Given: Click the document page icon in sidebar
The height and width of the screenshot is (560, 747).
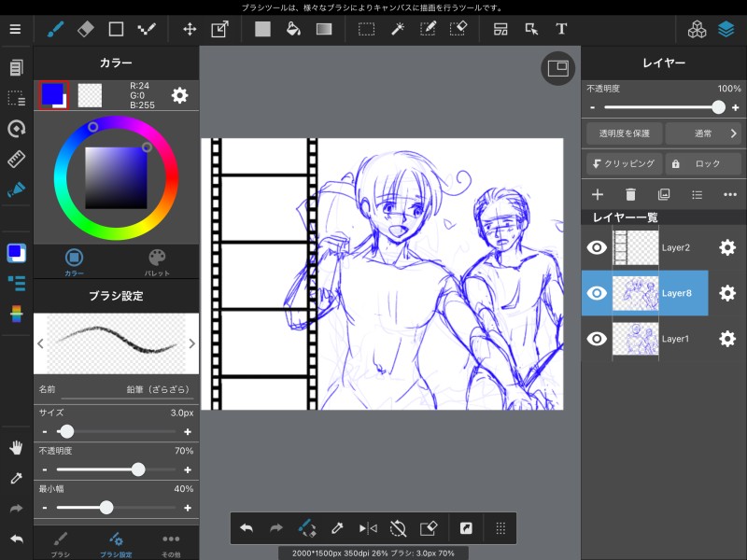Looking at the screenshot, I should pos(16,67).
